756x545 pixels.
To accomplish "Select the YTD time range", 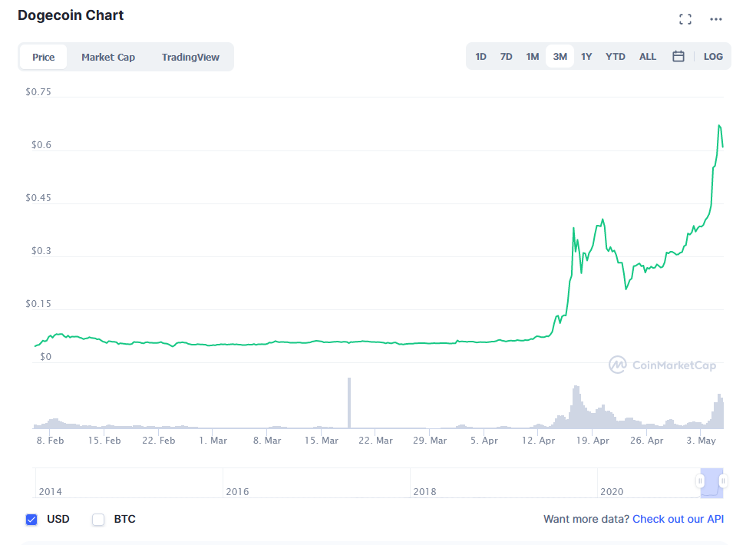I will 616,57.
